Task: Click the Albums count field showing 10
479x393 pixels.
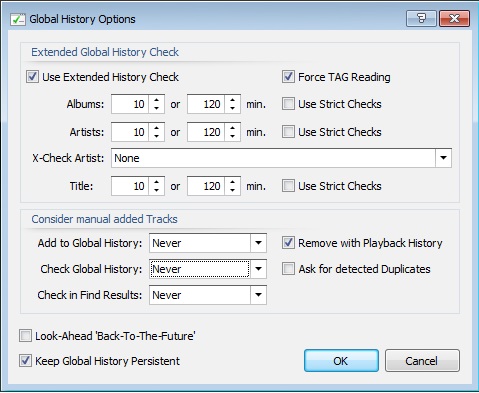Action: click(x=130, y=104)
